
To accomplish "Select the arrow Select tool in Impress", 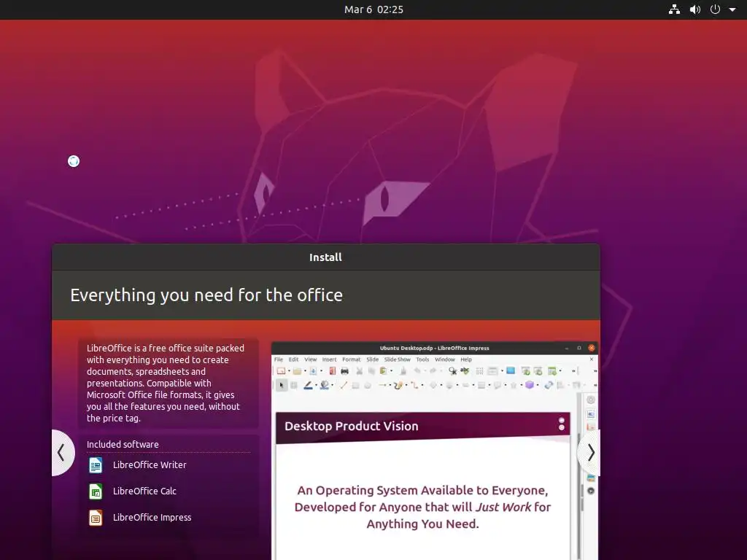I will (281, 385).
